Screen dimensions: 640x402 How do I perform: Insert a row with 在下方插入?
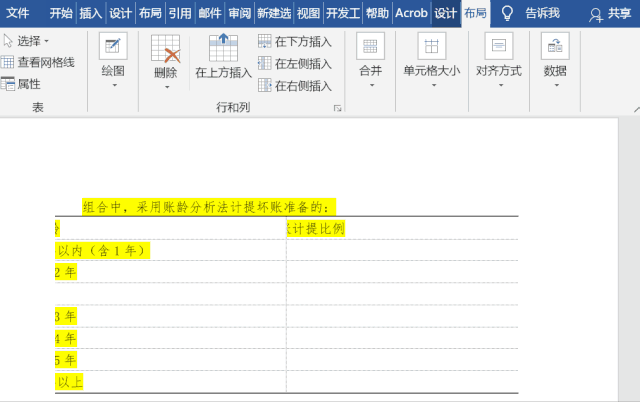click(295, 41)
